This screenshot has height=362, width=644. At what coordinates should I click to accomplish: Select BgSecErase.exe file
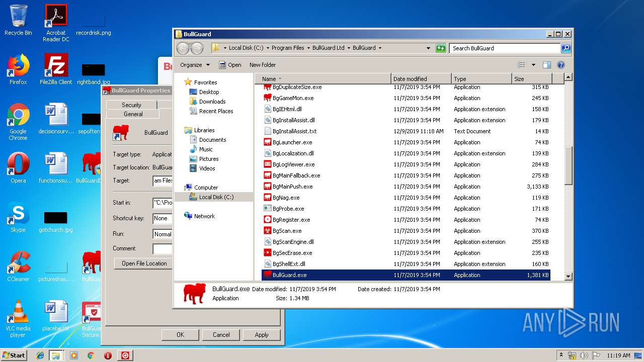point(292,253)
